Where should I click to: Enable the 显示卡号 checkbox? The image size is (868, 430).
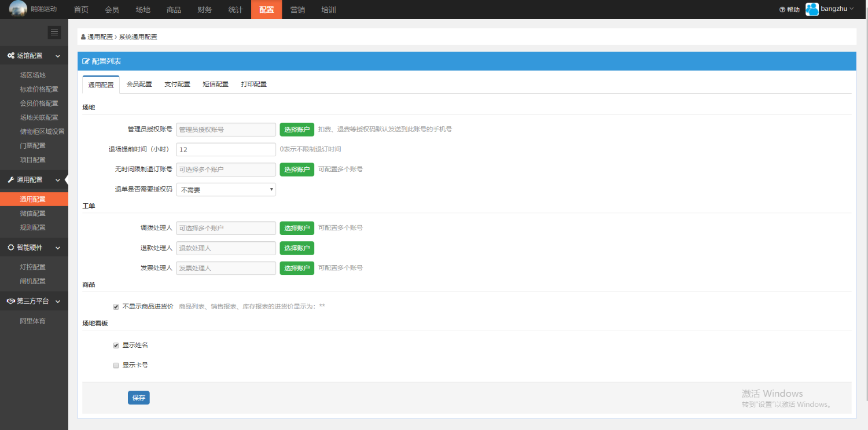[x=116, y=366]
